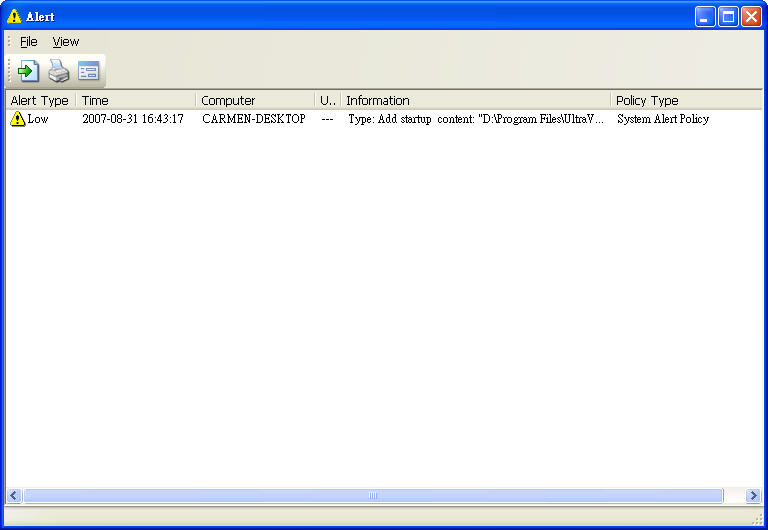Click the truncated U.. column header
The width and height of the screenshot is (768, 530).
coord(328,100)
